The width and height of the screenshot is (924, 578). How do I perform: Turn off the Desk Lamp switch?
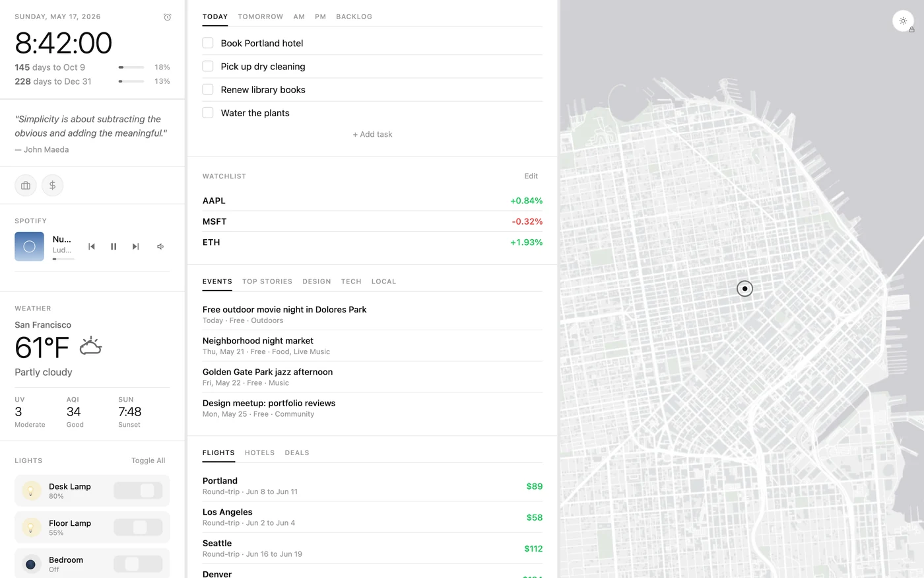[x=138, y=491]
